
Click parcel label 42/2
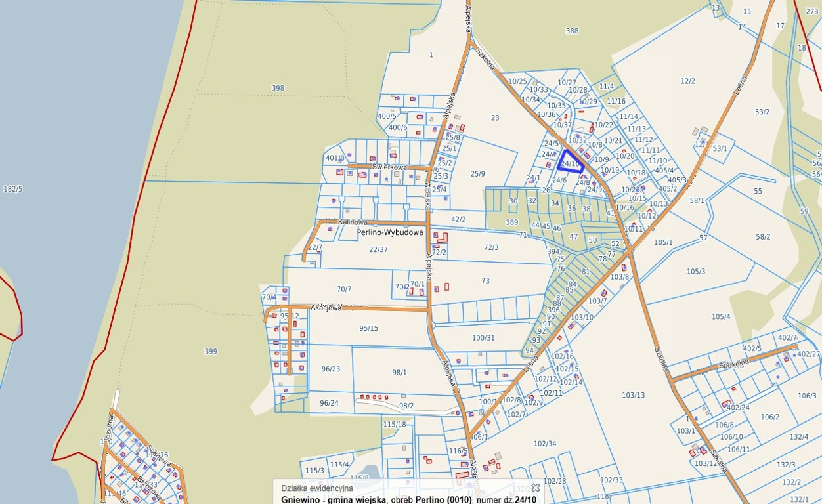tap(458, 220)
